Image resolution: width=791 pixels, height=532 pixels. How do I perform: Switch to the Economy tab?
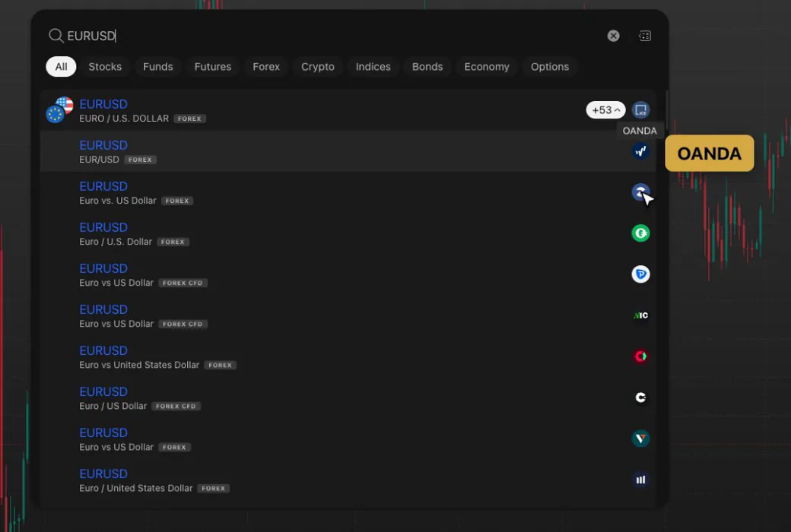[x=487, y=67]
